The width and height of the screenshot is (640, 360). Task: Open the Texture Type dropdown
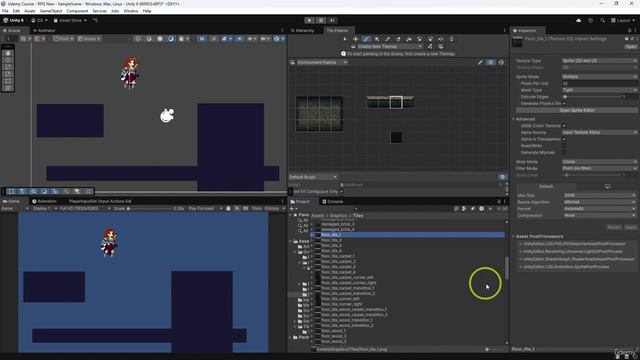599,60
